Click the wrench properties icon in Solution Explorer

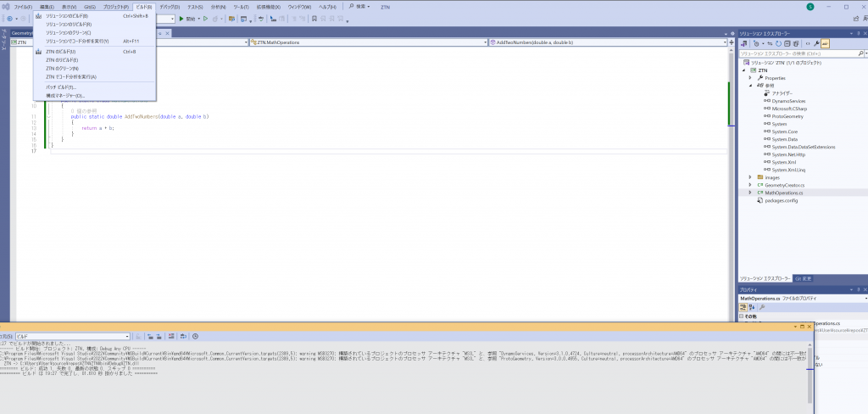[815, 42]
